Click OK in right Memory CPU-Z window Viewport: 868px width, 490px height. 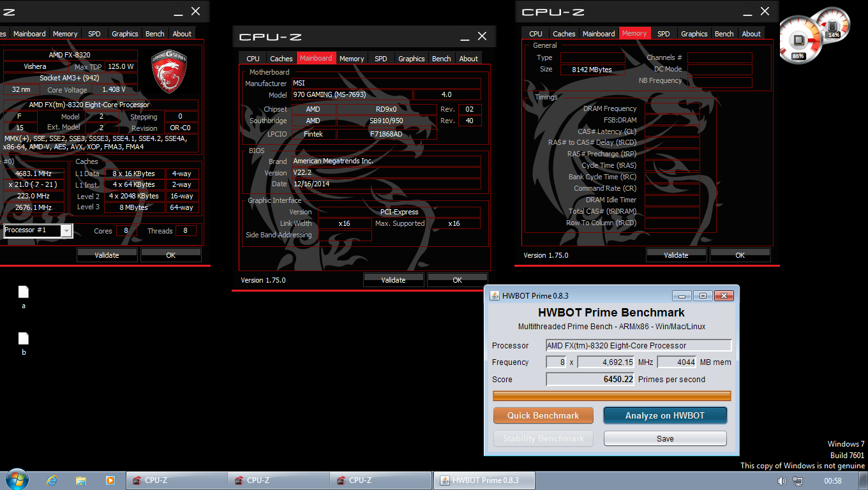740,255
